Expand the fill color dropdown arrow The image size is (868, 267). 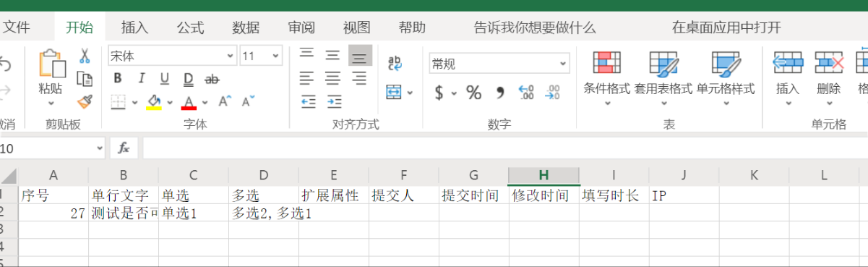tap(169, 102)
